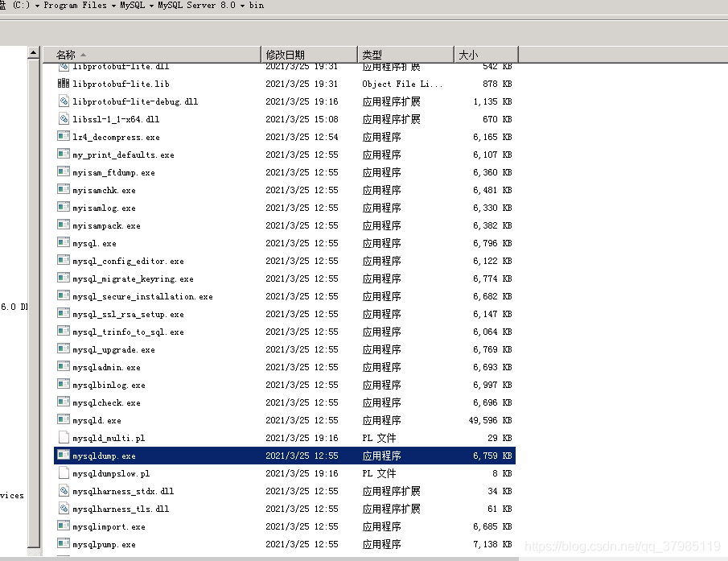Click the mysql_secure_installation.exe icon
The image size is (728, 561).
pos(64,295)
